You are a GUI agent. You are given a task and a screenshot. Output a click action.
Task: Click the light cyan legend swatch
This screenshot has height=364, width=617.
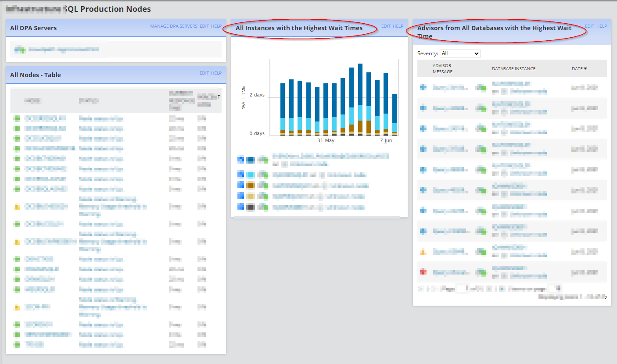(x=250, y=175)
